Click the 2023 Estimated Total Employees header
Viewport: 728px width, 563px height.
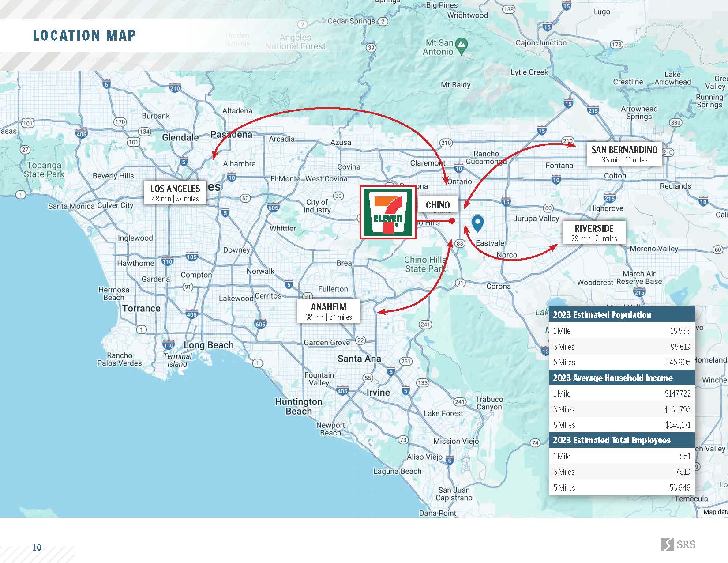622,440
